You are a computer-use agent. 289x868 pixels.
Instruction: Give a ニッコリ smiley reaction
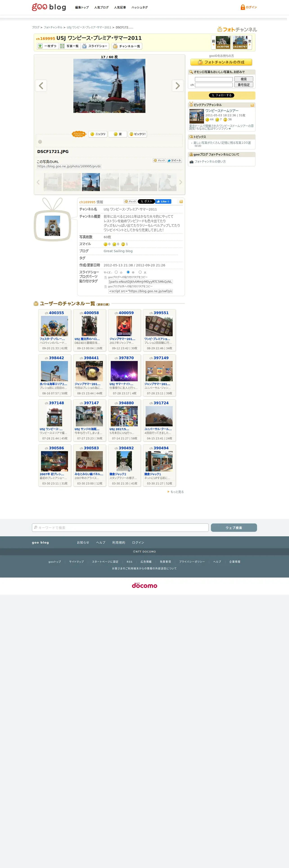98,134
